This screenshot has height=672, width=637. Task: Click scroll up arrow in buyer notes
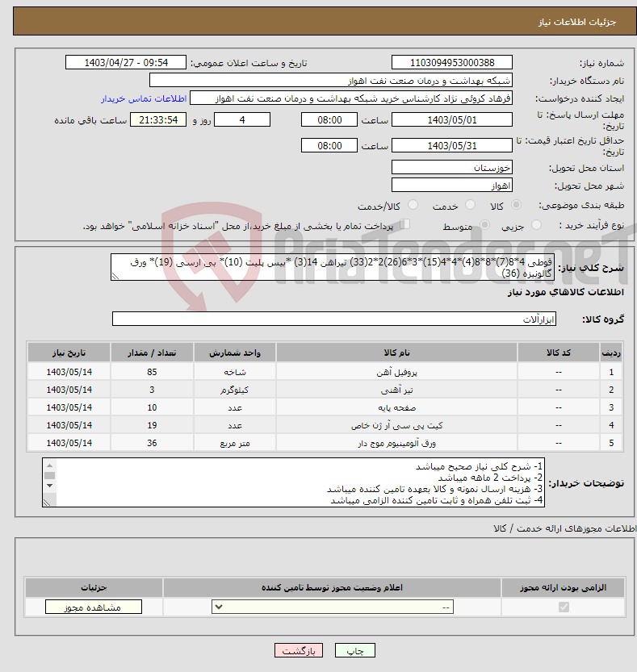pos(50,465)
